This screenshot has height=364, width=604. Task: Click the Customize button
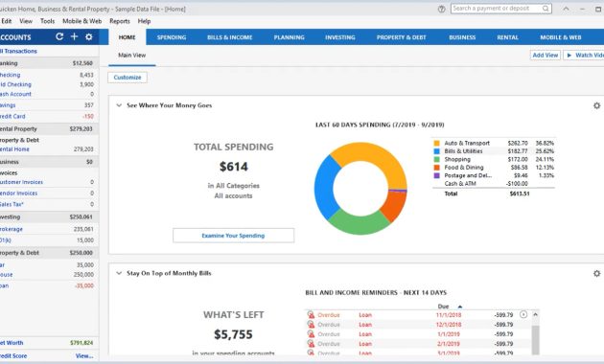coord(128,78)
